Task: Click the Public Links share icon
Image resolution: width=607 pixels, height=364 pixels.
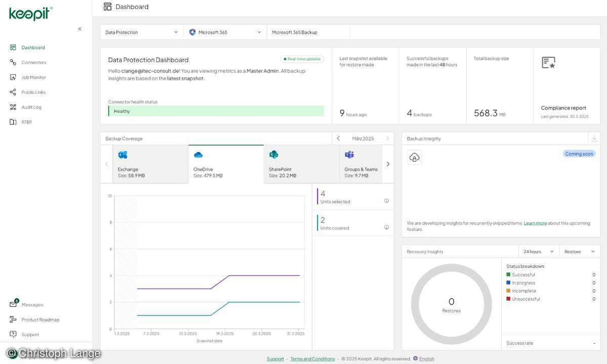Action: [13, 92]
